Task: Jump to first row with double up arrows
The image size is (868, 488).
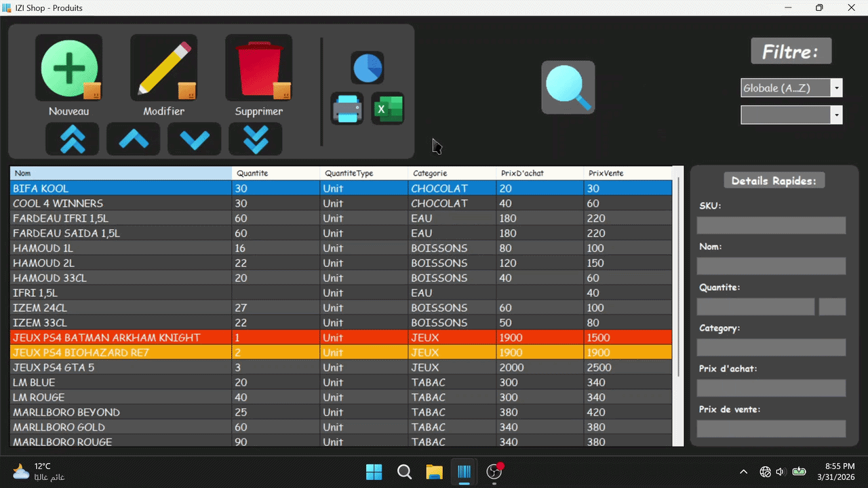Action: click(x=73, y=139)
